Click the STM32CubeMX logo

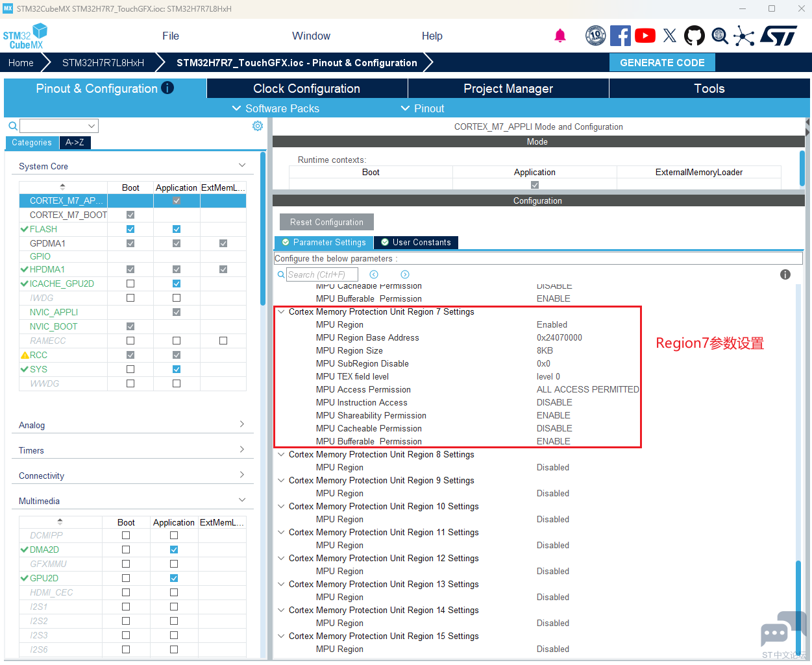(25, 36)
